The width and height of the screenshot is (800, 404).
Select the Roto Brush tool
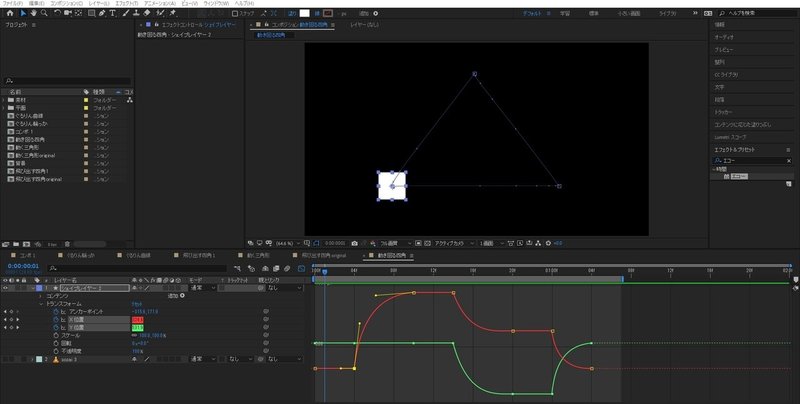[160, 13]
